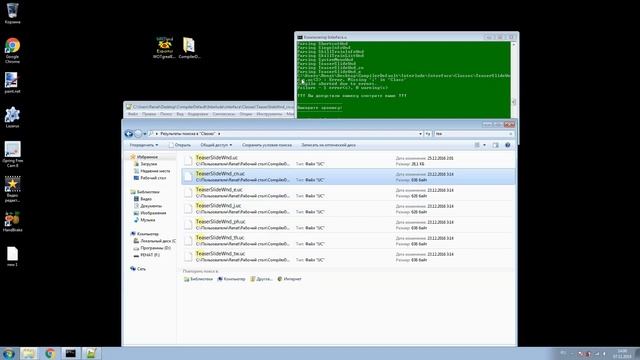The width and height of the screenshot is (640, 360).
Task: Expand the address bar history dropdown
Action: coord(420,133)
